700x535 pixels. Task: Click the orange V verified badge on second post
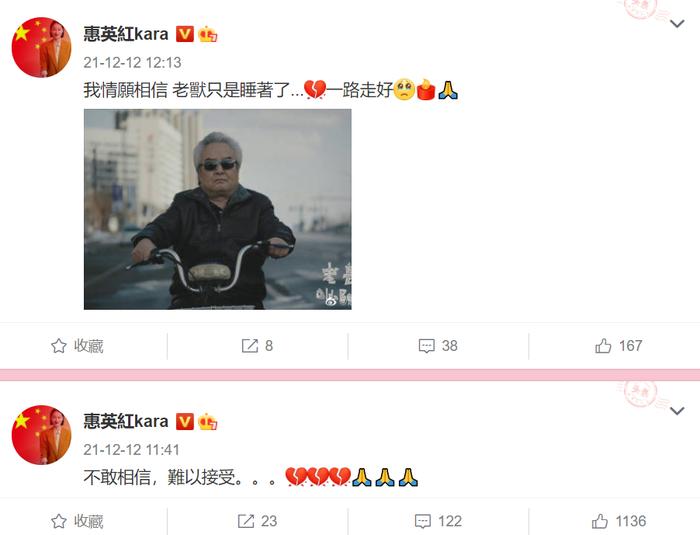click(184, 422)
